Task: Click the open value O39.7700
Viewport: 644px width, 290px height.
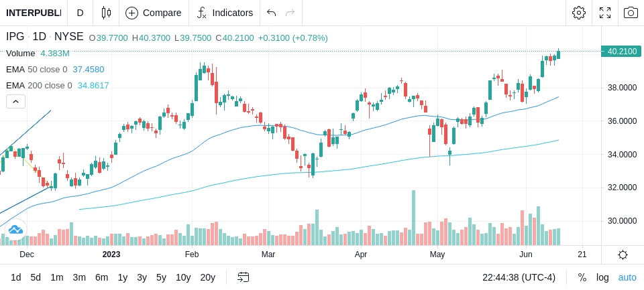Action: tap(109, 38)
